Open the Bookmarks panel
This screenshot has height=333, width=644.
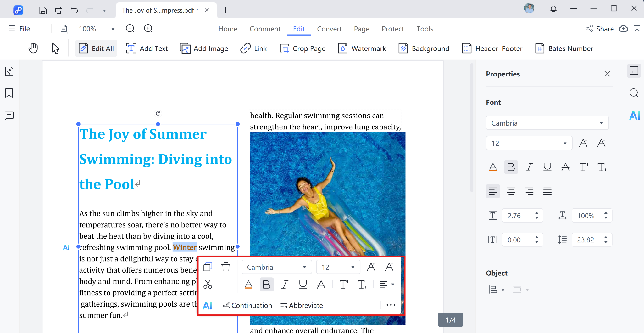click(9, 93)
